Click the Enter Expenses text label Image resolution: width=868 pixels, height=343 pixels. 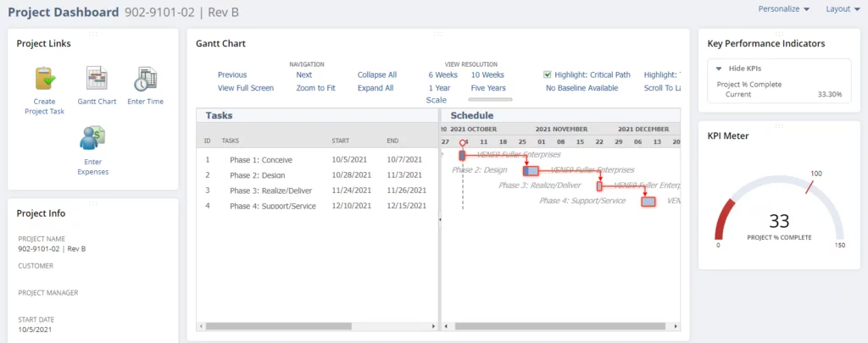tap(92, 167)
